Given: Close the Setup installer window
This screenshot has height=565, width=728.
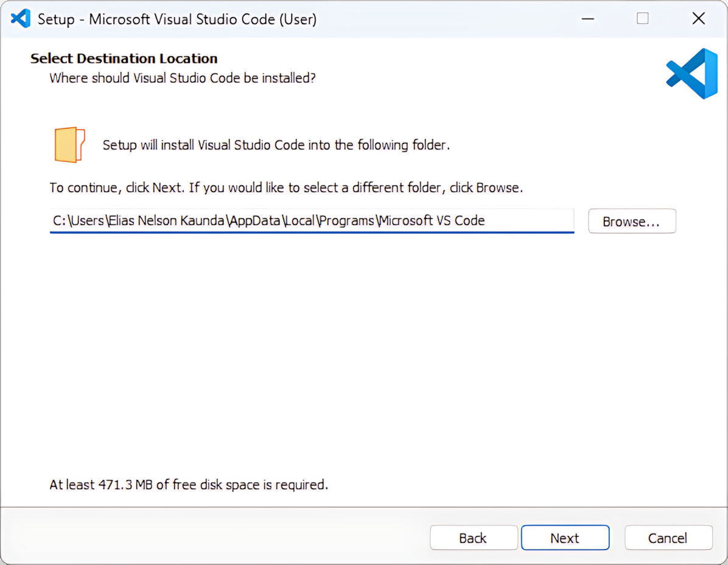Looking at the screenshot, I should click(698, 19).
